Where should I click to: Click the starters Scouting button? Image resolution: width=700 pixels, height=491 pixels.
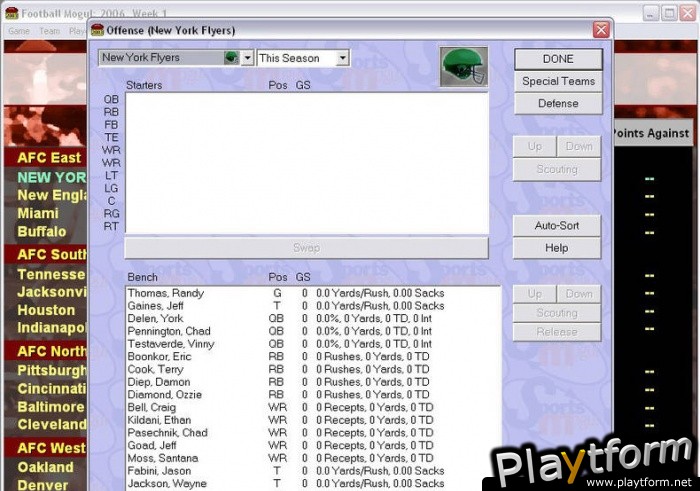coord(557,170)
